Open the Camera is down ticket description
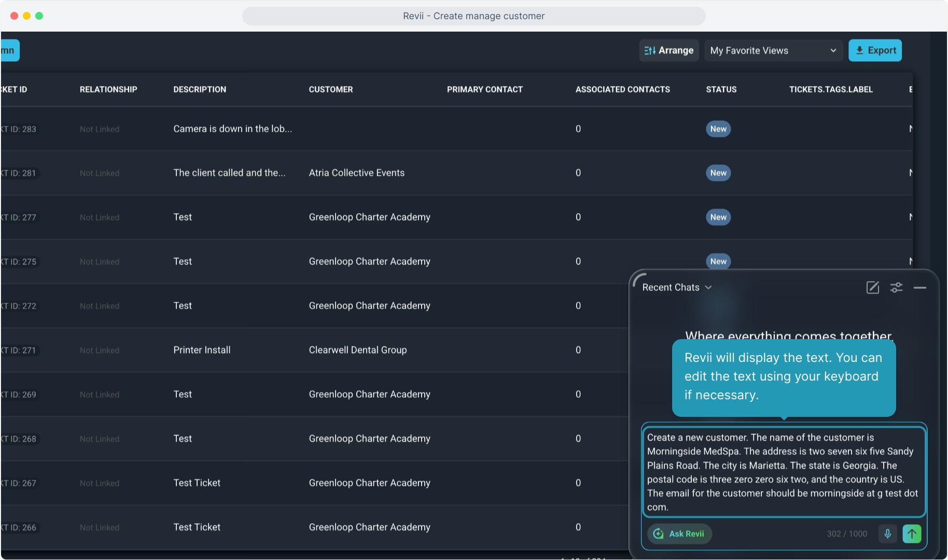 point(232,129)
